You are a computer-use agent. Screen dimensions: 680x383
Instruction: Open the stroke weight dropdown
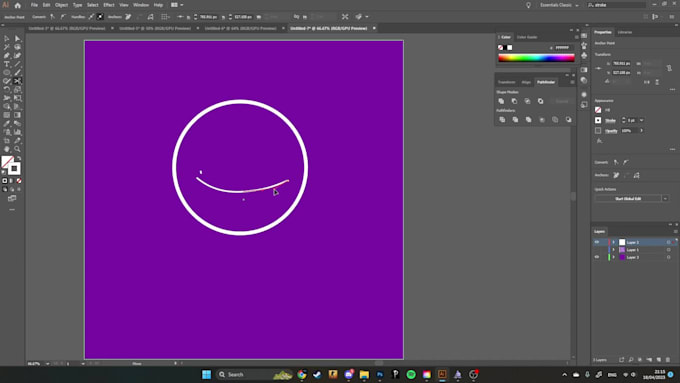[641, 120]
